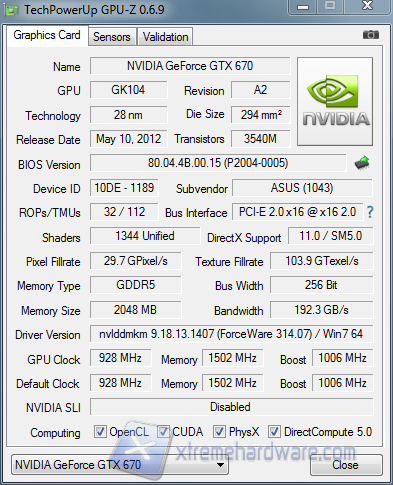Click the camera screenshot icon
The height and width of the screenshot is (485, 393).
(x=371, y=35)
